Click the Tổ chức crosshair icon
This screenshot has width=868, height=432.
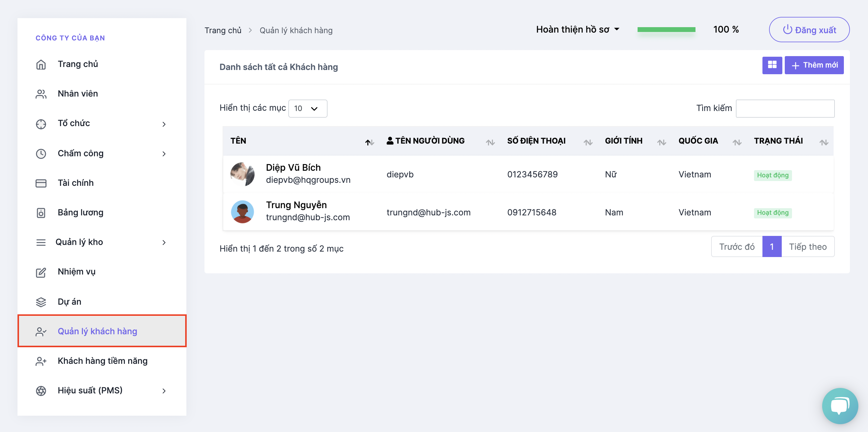coord(41,124)
